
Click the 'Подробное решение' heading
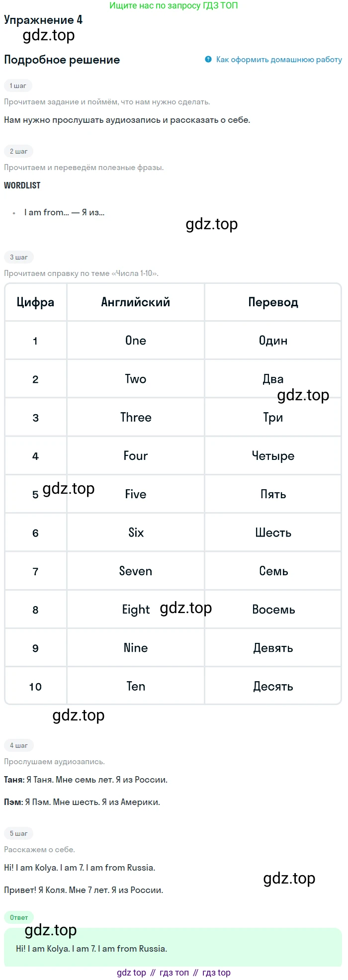pyautogui.click(x=62, y=60)
